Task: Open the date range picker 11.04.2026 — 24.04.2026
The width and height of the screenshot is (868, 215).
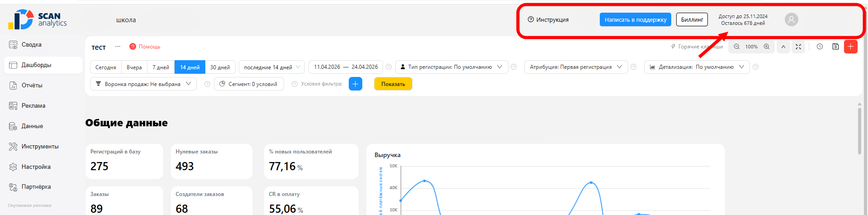Action: [x=346, y=67]
